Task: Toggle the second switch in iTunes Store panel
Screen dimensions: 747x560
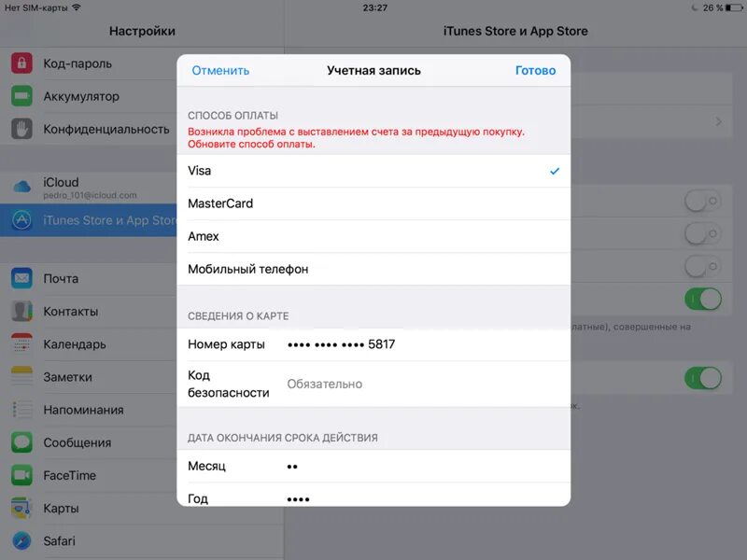Action: pyautogui.click(x=703, y=234)
